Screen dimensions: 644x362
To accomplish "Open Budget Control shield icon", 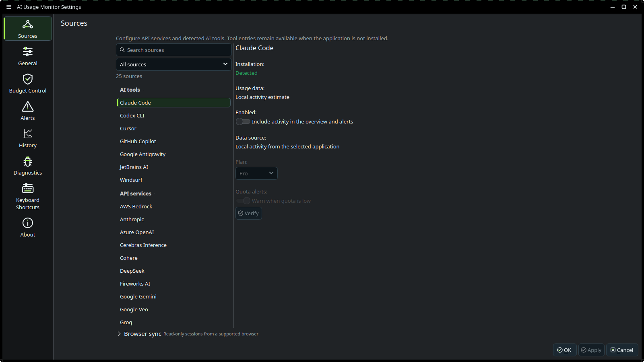I will pos(28,79).
